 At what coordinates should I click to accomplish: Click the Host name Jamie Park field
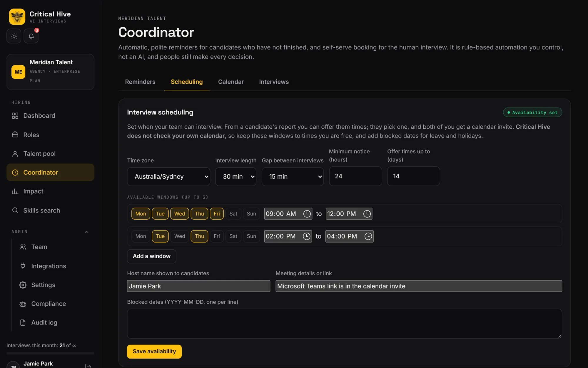[198, 286]
